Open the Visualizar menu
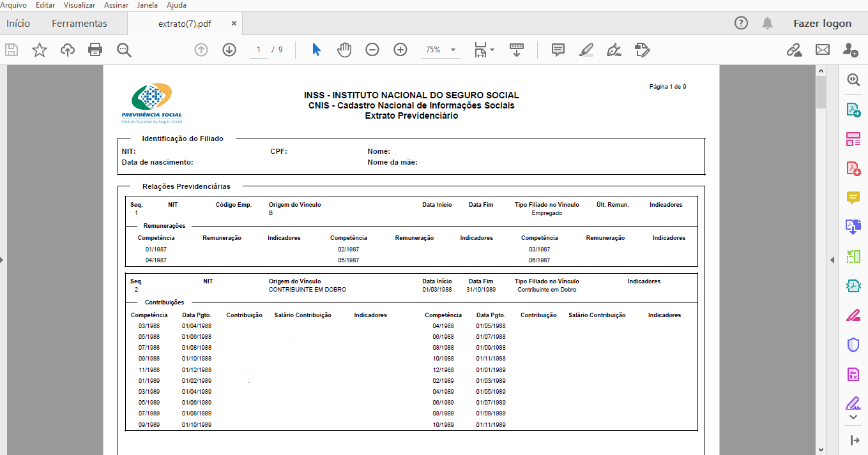868x455 pixels. coord(79,4)
